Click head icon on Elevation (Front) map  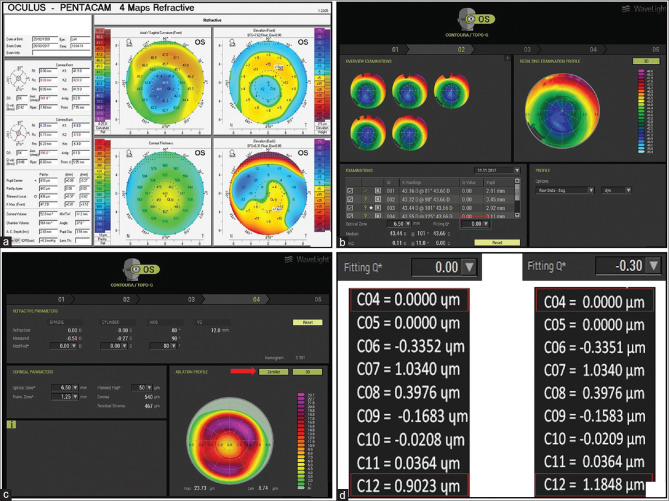point(233,42)
